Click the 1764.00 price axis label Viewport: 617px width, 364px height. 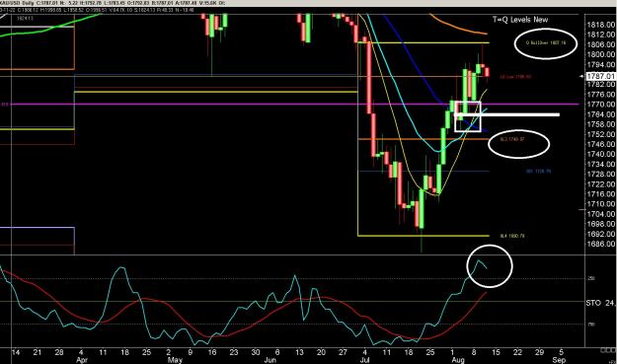600,114
